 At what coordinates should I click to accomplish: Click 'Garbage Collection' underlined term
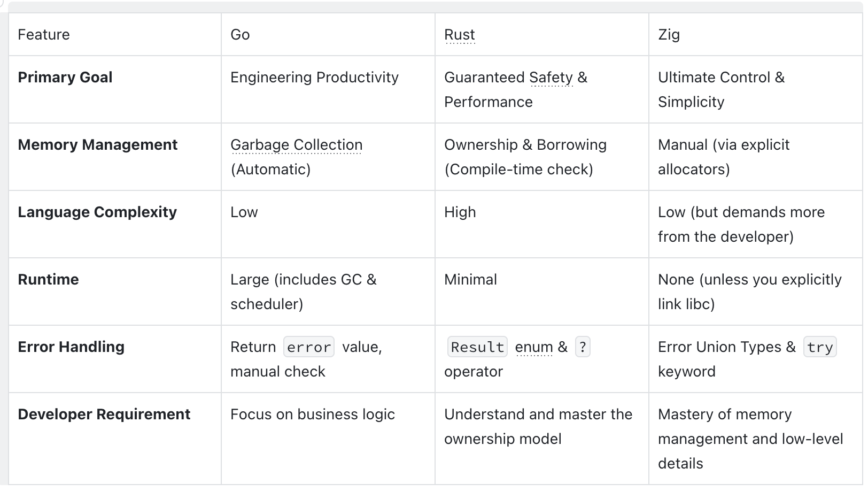[x=296, y=145]
